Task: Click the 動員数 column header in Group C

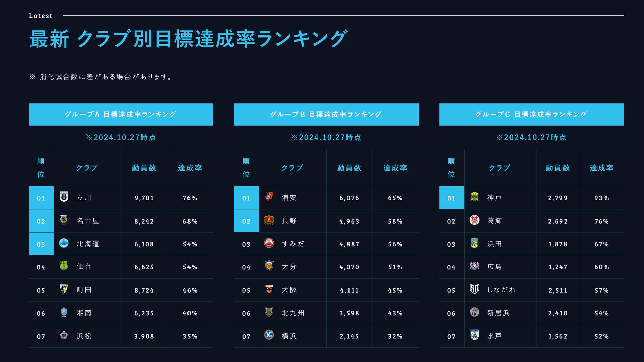Action: 558,168
